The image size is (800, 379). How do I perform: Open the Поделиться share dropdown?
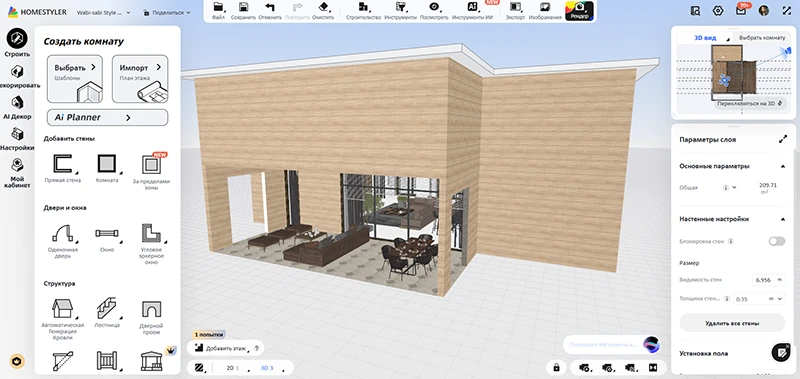(x=167, y=12)
